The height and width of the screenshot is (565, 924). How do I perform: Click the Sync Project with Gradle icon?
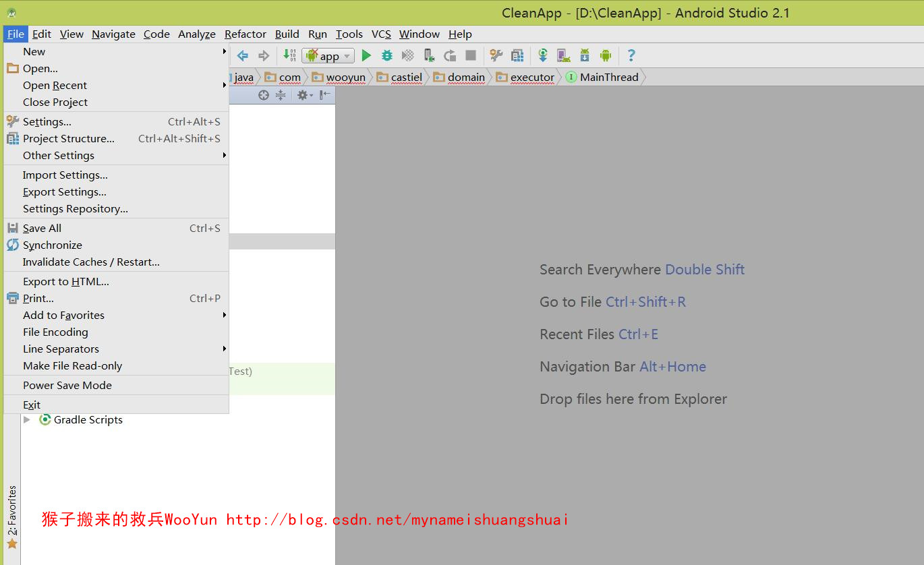543,56
